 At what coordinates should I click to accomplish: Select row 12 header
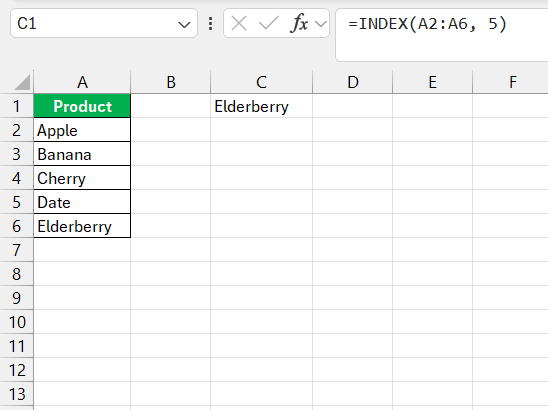pyautogui.click(x=16, y=370)
